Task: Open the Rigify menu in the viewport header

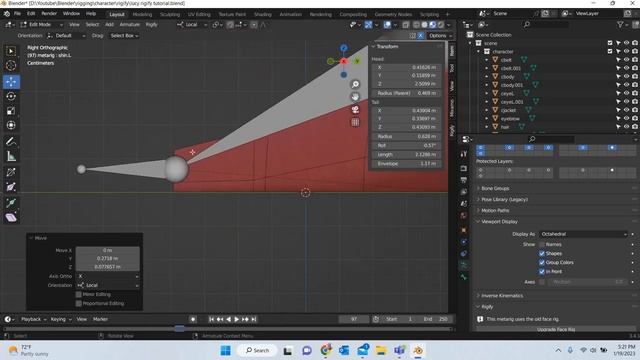Action: pos(151,24)
